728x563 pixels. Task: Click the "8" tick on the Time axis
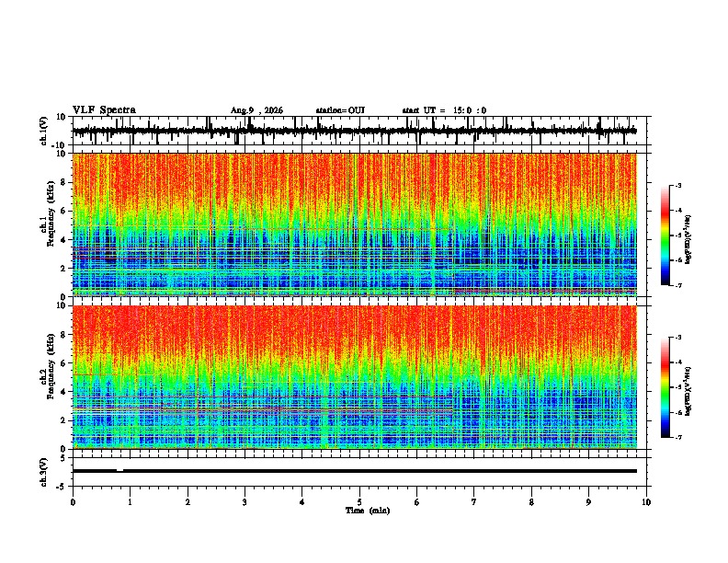click(531, 502)
